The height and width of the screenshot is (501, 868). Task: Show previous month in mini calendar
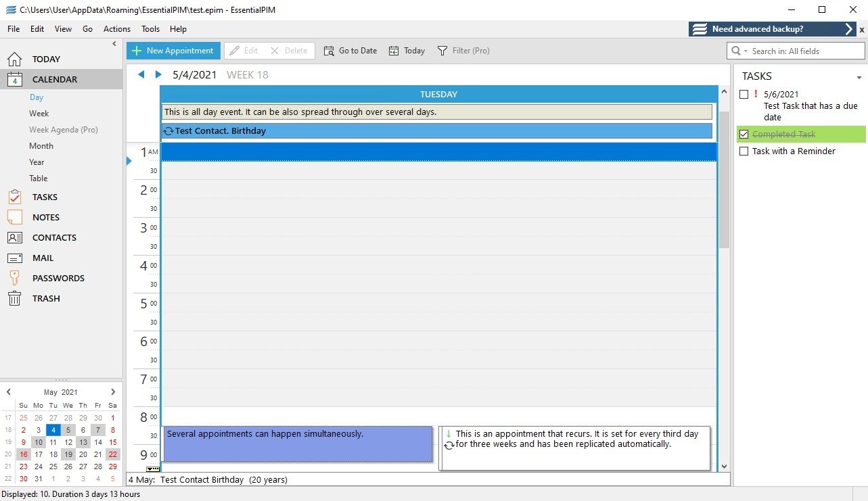pos(8,391)
